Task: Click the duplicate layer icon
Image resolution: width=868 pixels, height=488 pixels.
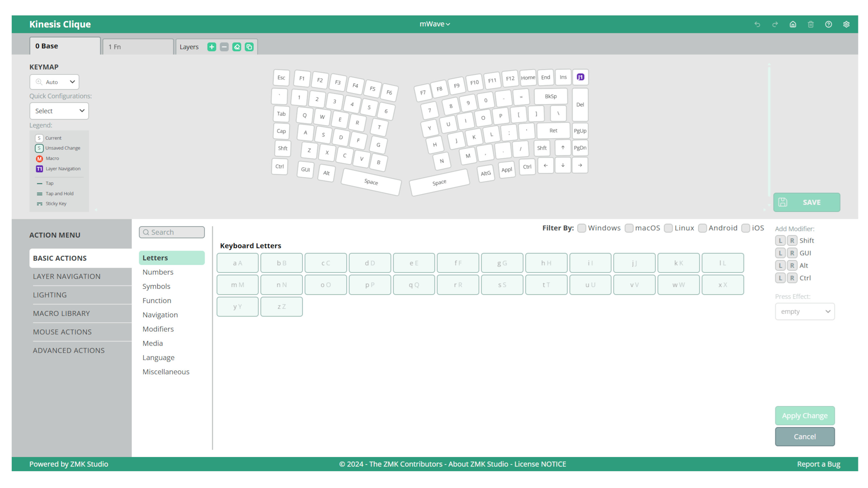Action: point(249,47)
